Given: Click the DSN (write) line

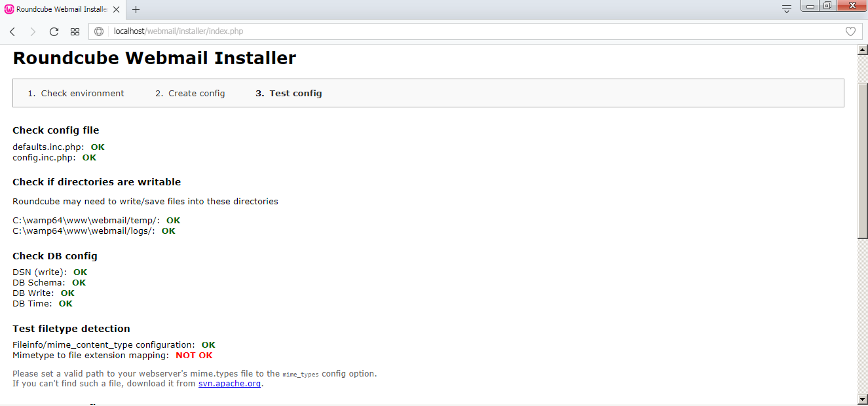Looking at the screenshot, I should tap(50, 272).
